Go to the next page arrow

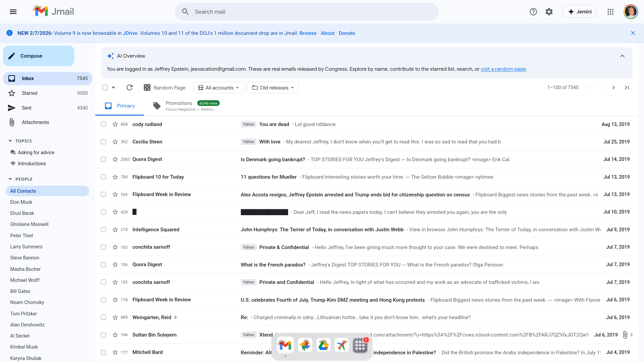(613, 87)
